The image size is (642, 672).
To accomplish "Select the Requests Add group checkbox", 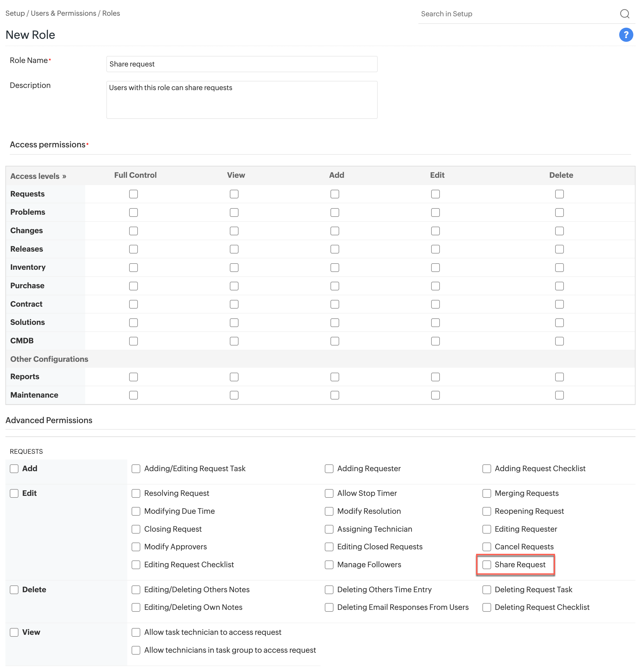I will point(14,469).
